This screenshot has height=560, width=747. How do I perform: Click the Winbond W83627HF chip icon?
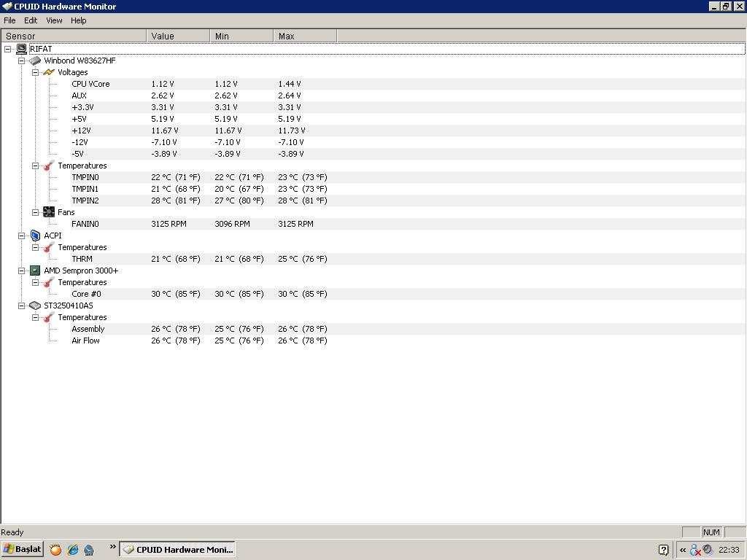[35, 61]
